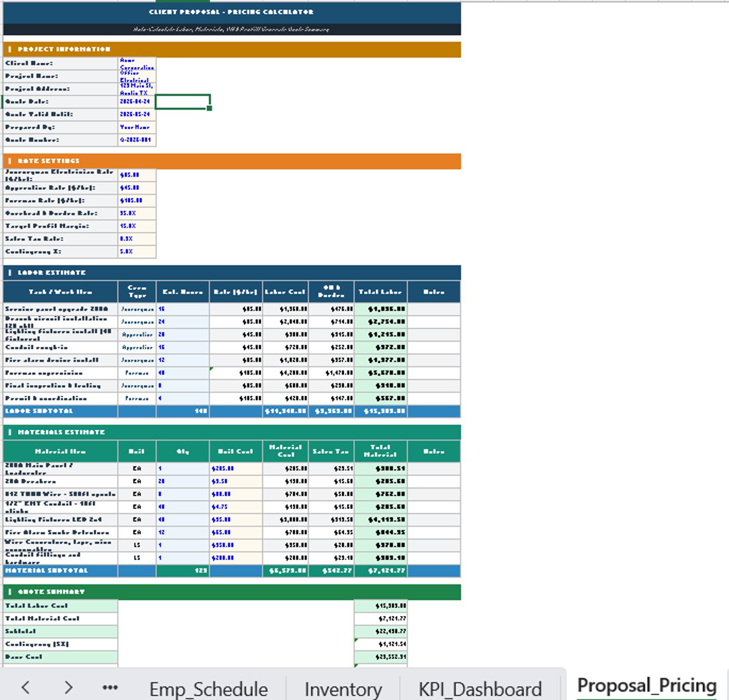Click the Apprentice Rate value $45.00
Viewport: 729px width, 700px height.
pos(137,188)
